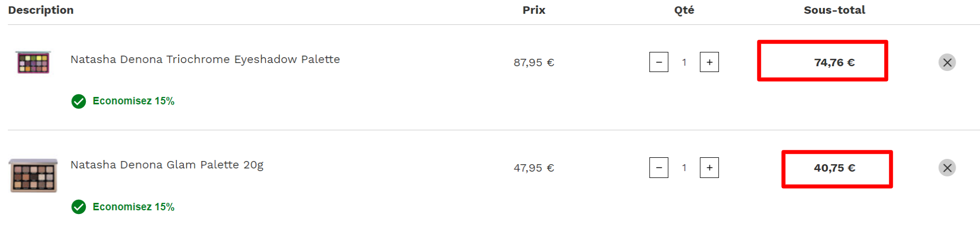Image resolution: width=980 pixels, height=232 pixels.
Task: Select quantity field of Triochrome Eyeshadow Palette
Action: [684, 63]
